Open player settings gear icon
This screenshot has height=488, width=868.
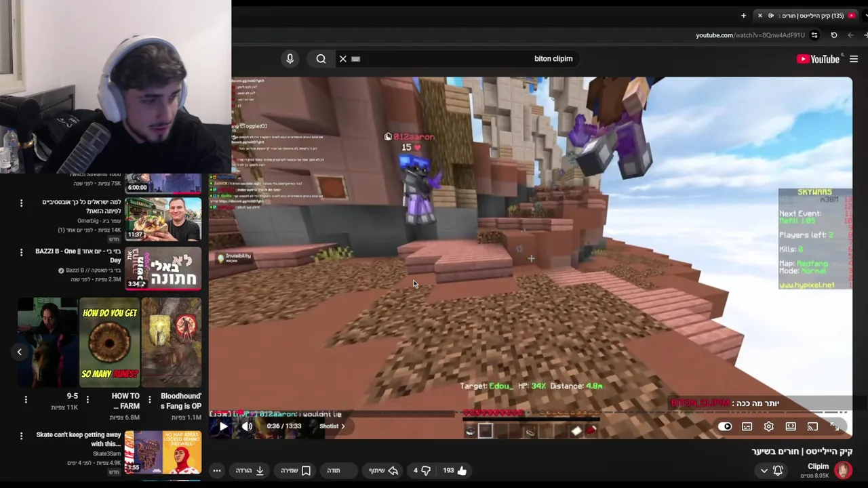(x=768, y=426)
